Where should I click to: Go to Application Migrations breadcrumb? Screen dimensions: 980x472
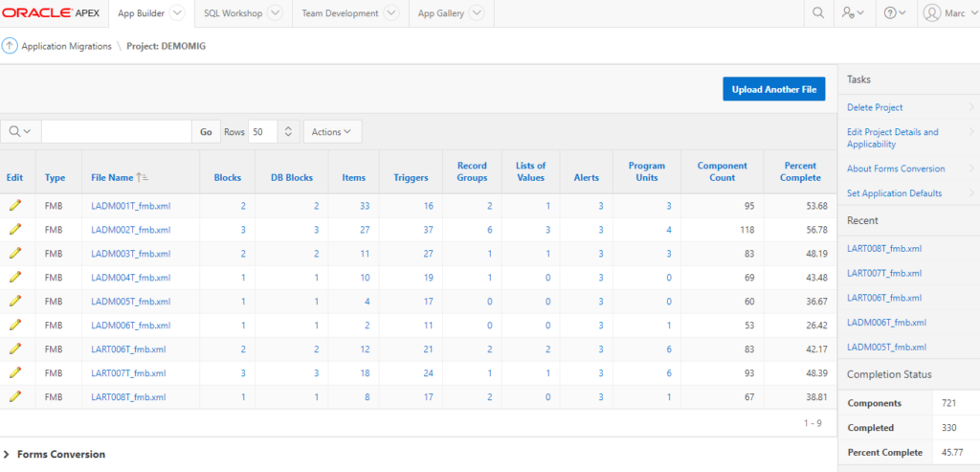coord(66,46)
